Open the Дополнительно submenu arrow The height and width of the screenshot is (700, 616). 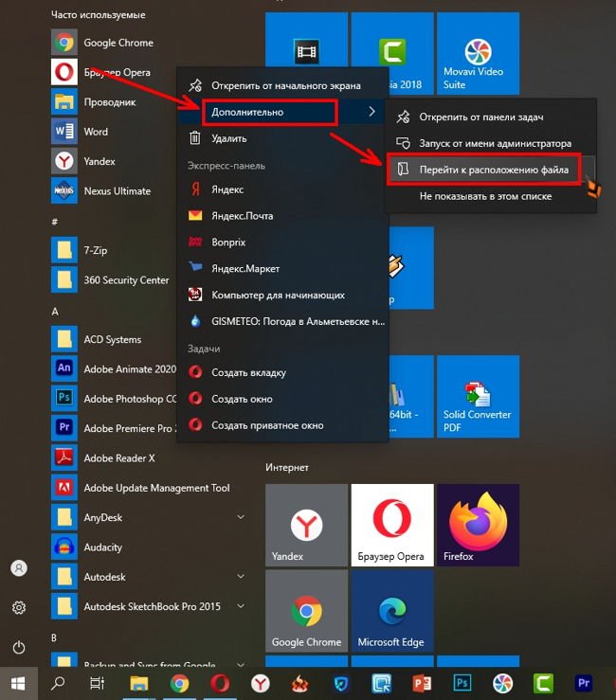click(371, 112)
